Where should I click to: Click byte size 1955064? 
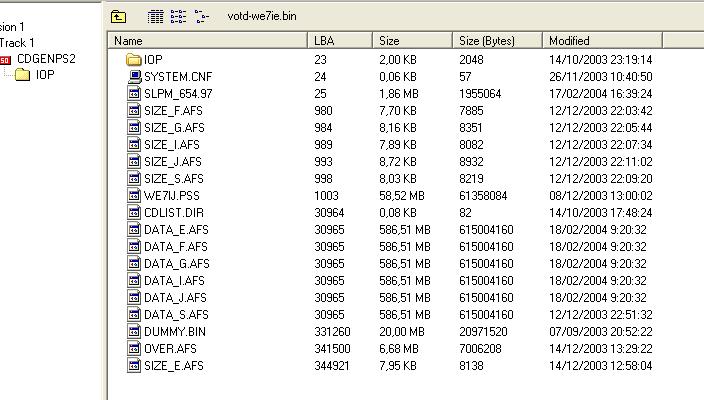(x=480, y=93)
